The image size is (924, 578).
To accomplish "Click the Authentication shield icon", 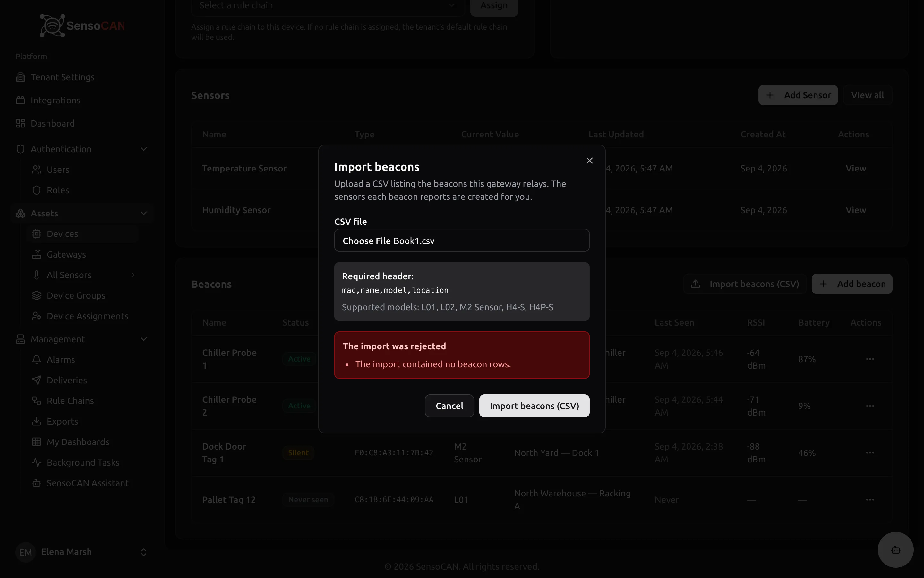I will pyautogui.click(x=21, y=149).
